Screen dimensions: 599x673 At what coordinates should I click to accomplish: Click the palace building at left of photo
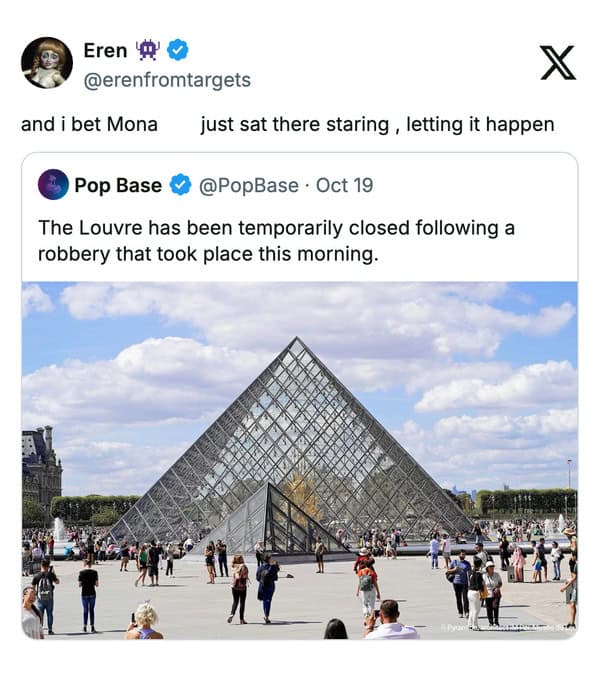click(x=42, y=472)
